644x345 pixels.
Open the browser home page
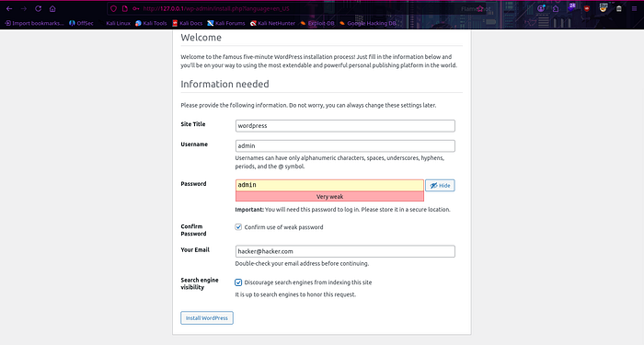[x=52, y=8]
